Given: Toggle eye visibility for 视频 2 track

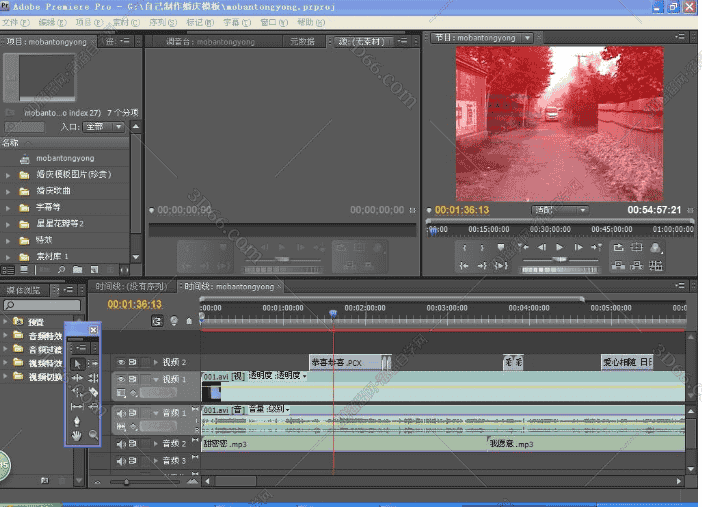Looking at the screenshot, I should pos(122,362).
